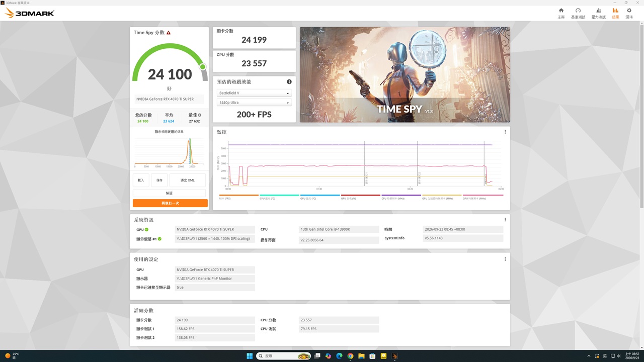
Task: Click the 保存 save button
Action: pos(159,180)
